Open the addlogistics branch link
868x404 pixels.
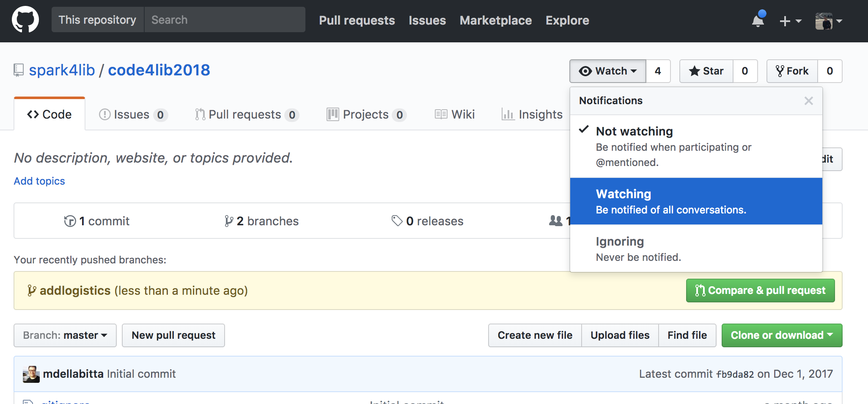(x=75, y=291)
